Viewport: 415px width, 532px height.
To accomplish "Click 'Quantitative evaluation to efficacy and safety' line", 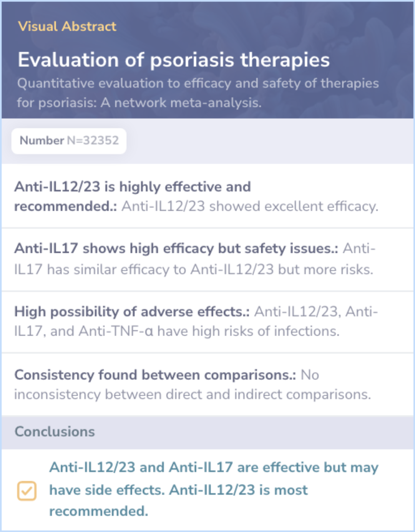I will pyautogui.click(x=198, y=83).
